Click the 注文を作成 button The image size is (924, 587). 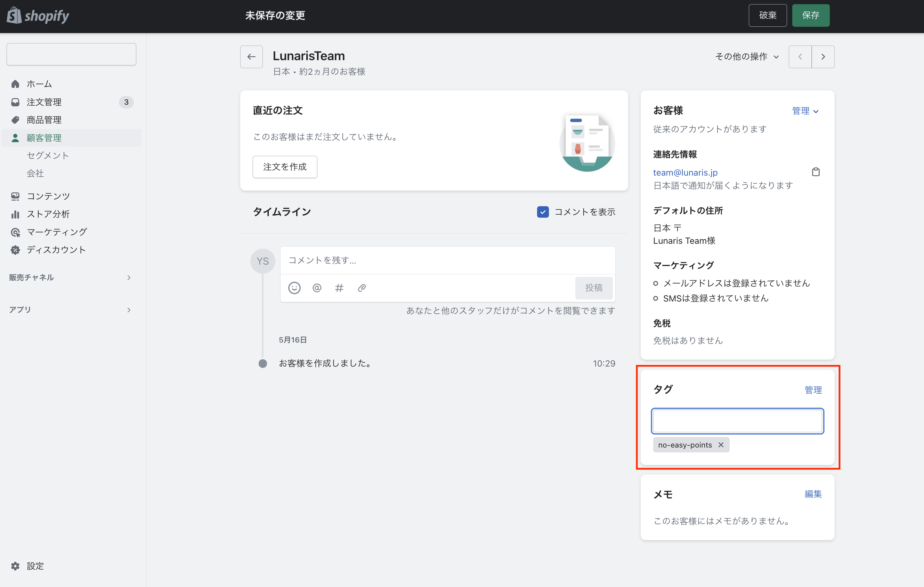point(285,167)
